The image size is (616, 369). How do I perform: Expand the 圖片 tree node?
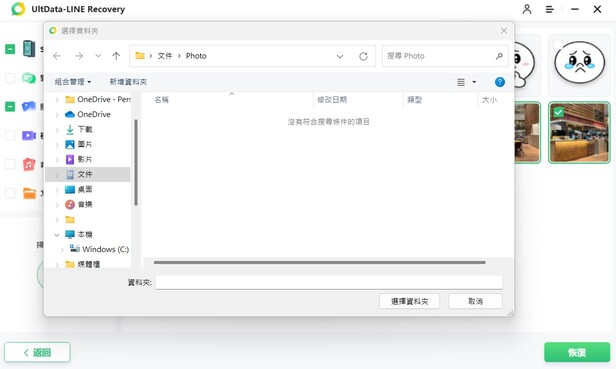[57, 145]
